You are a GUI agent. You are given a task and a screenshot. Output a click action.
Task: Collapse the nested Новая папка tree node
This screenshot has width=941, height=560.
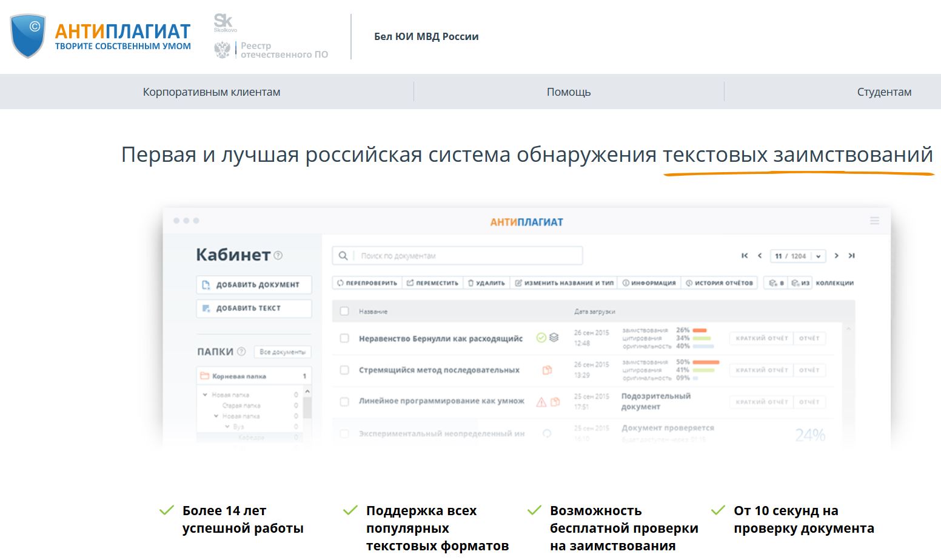pos(216,416)
